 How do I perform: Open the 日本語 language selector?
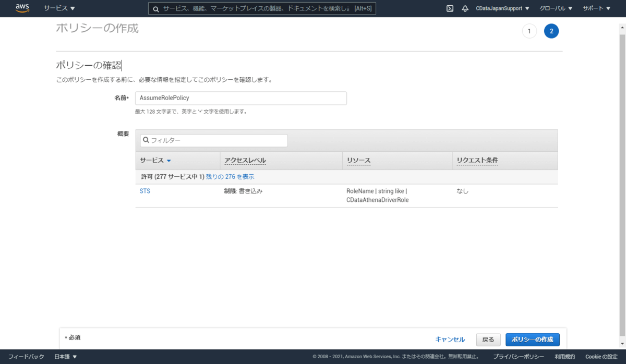tap(66, 357)
